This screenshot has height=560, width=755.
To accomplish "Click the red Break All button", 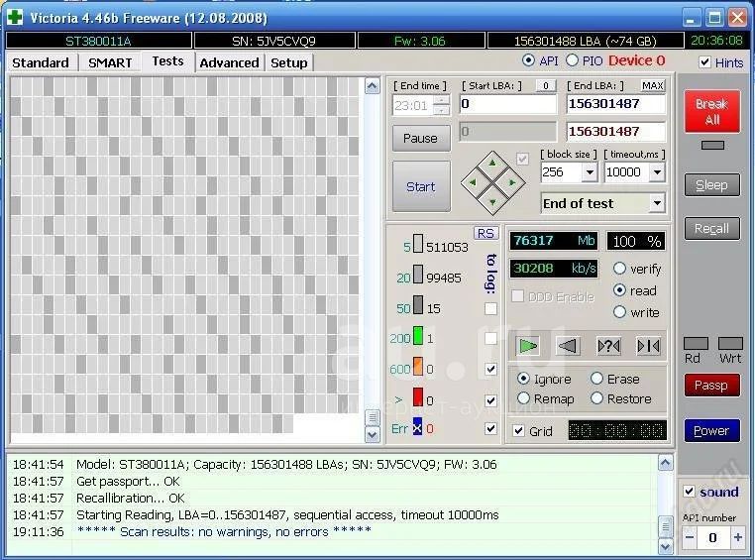I will (x=712, y=111).
